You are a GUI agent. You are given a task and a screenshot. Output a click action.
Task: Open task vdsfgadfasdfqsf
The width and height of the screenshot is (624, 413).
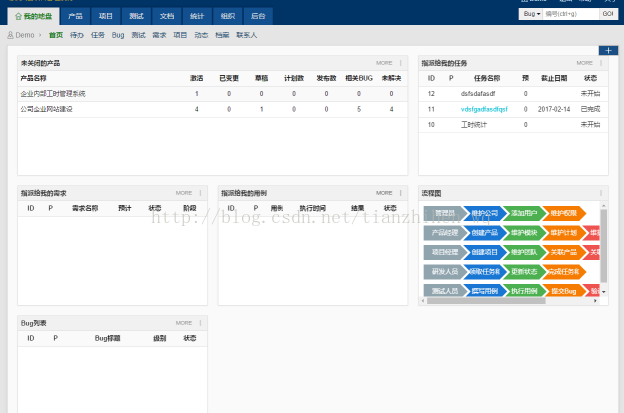coord(484,109)
